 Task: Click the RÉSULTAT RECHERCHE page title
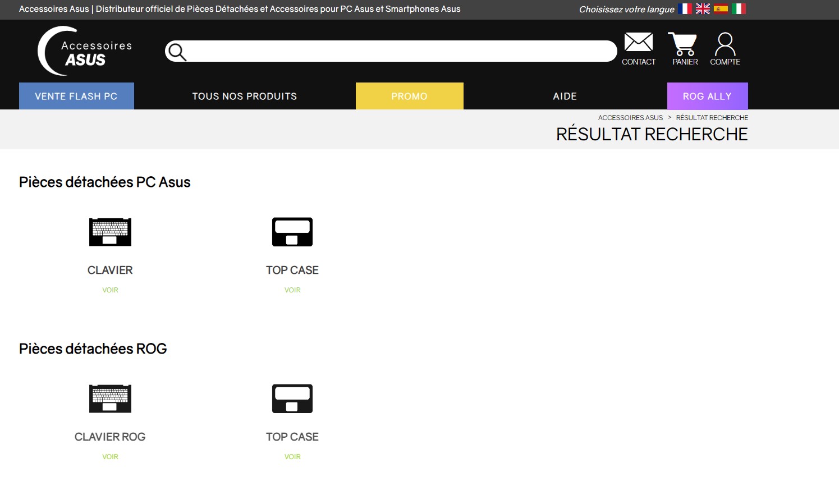point(652,134)
